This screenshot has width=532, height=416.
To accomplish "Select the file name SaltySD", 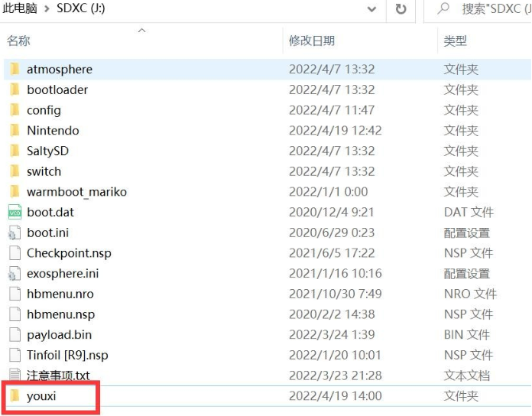I will pos(48,151).
